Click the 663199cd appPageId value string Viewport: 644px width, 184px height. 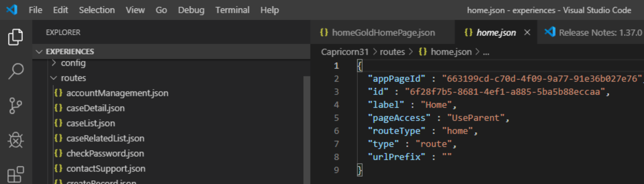click(542, 79)
